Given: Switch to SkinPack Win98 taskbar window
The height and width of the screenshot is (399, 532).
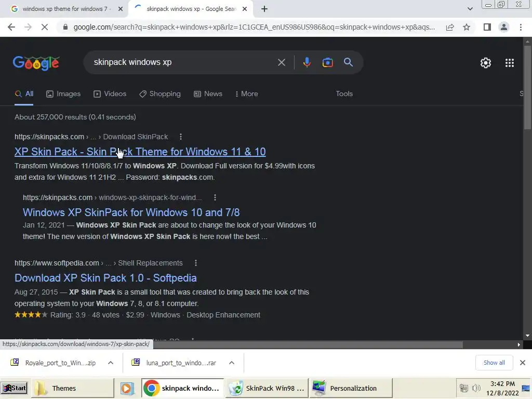Looking at the screenshot, I should (x=267, y=388).
